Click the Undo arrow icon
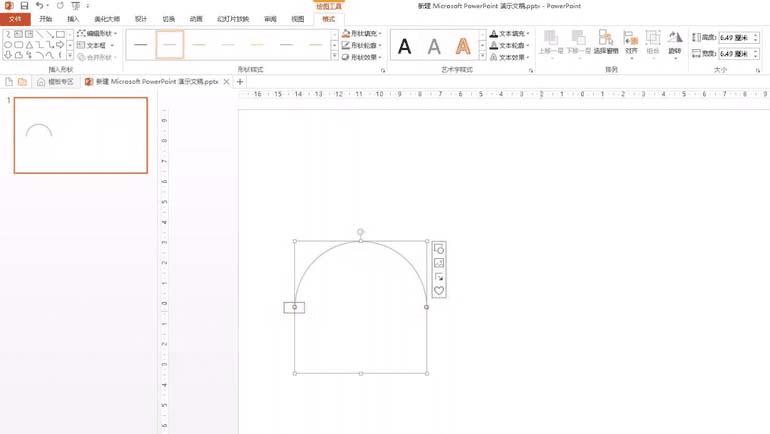Image resolution: width=770 pixels, height=434 pixels. click(x=40, y=6)
